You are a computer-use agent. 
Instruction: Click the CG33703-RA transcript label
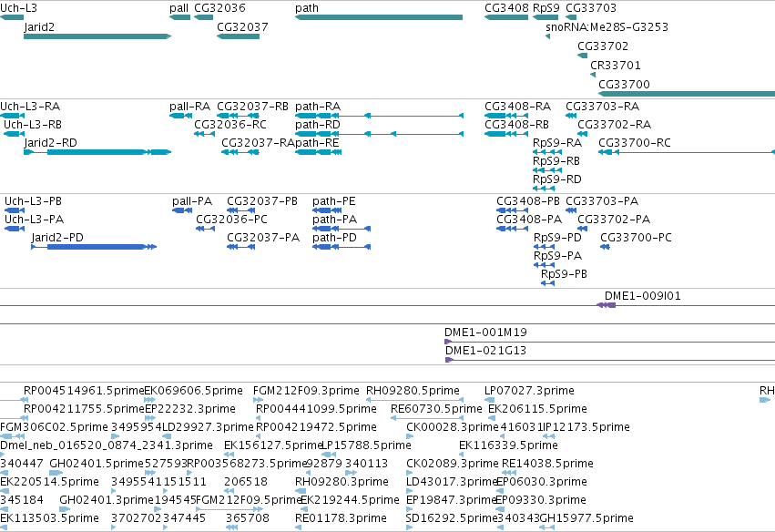click(x=603, y=107)
